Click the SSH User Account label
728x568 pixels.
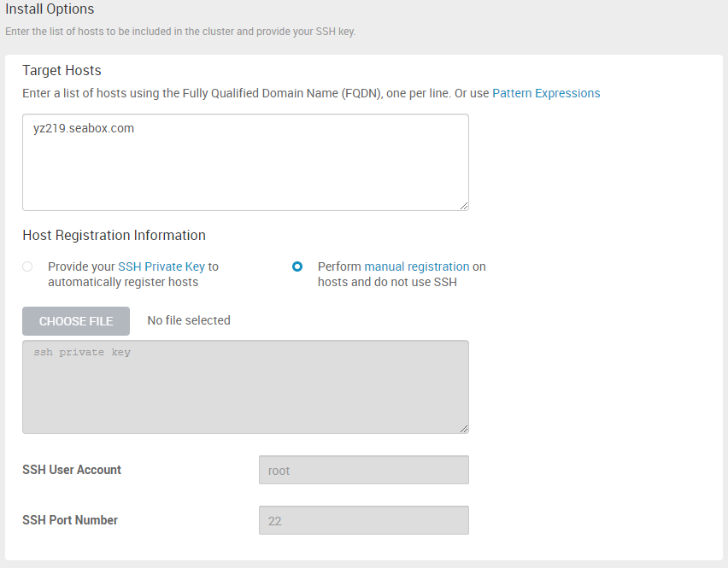pos(72,470)
